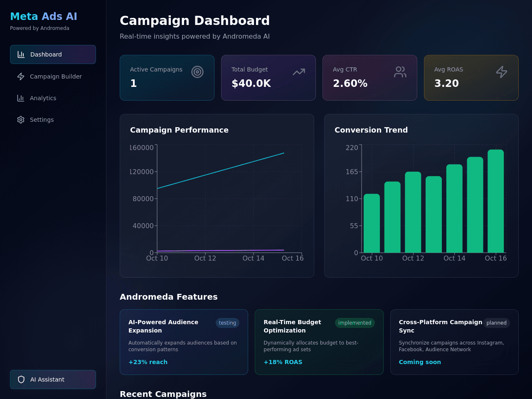Go to Analytics in the sidebar
Screen dimensions: 532x399
pos(53,98)
